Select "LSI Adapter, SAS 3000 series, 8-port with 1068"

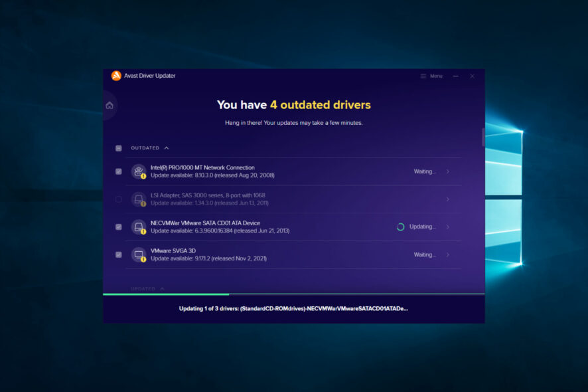tap(208, 195)
